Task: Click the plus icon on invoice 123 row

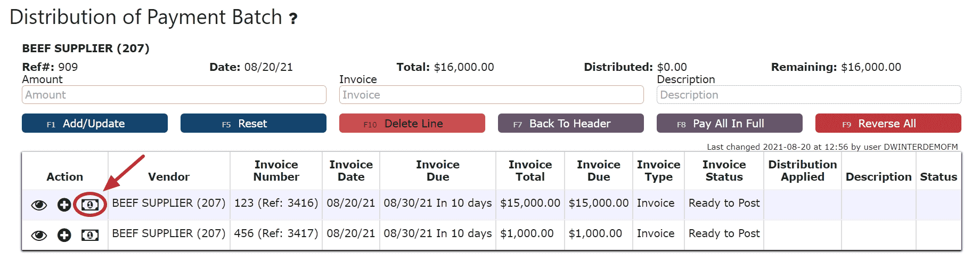Action: tap(64, 205)
